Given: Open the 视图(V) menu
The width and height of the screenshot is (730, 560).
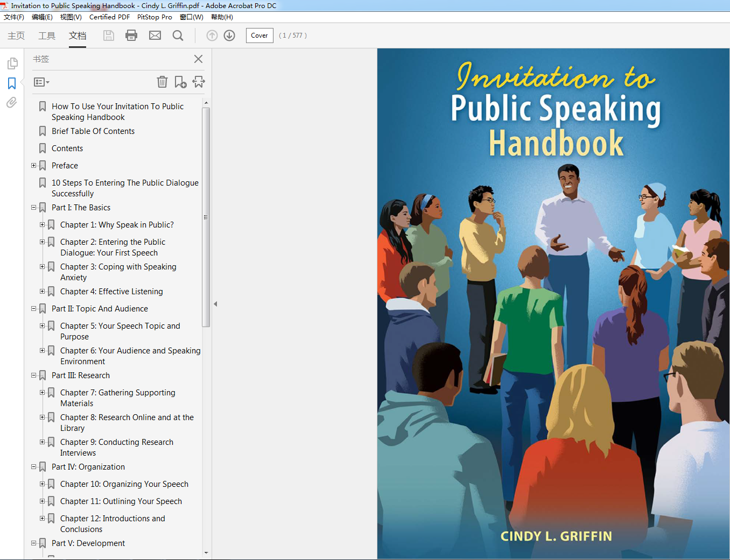Looking at the screenshot, I should click(x=71, y=17).
